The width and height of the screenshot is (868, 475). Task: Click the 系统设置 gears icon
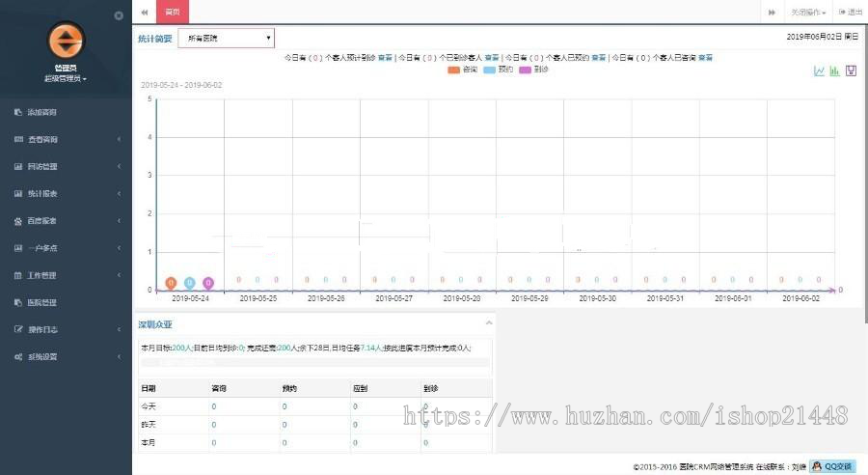click(x=18, y=356)
